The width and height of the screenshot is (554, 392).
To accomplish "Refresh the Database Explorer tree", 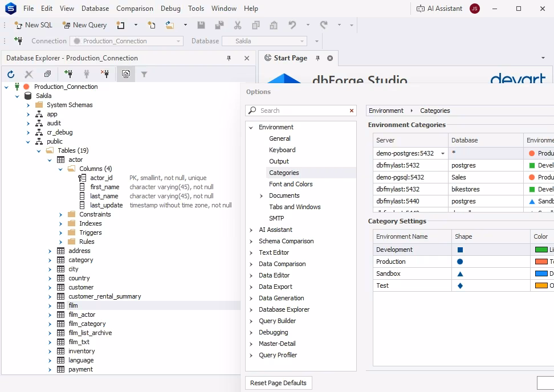I will click(11, 74).
